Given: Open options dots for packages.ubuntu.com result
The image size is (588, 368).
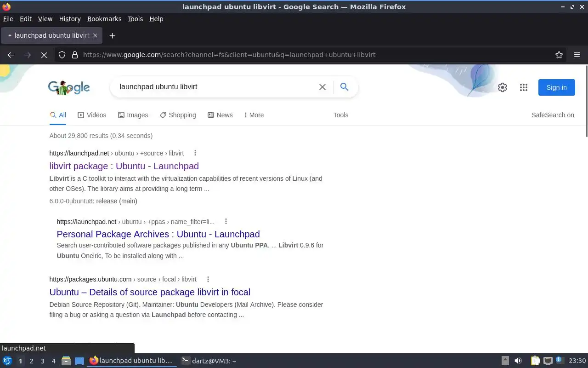Looking at the screenshot, I should pyautogui.click(x=208, y=279).
